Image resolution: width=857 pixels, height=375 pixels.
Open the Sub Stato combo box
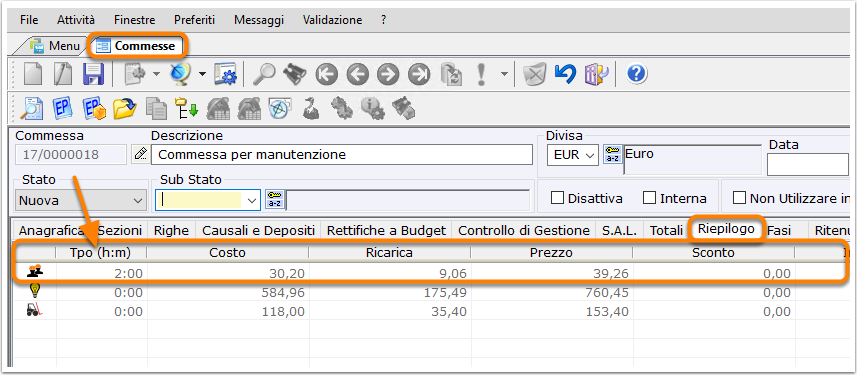pos(207,201)
